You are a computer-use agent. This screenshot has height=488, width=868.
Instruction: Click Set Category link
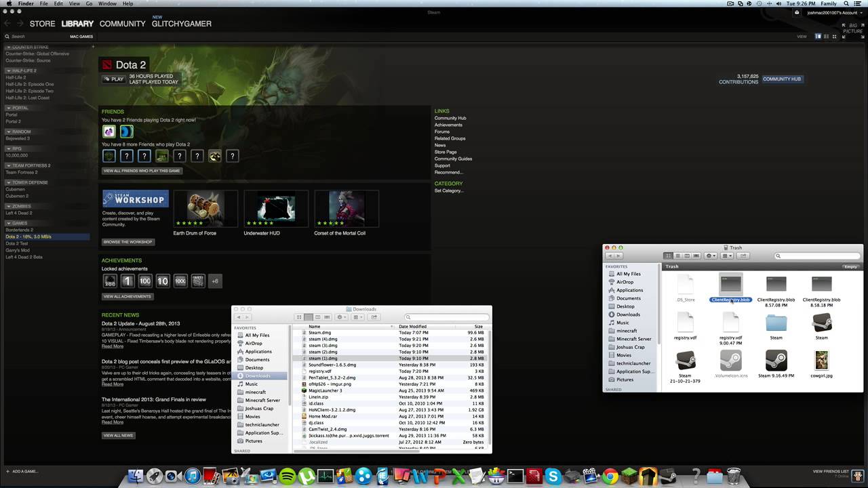coord(449,190)
